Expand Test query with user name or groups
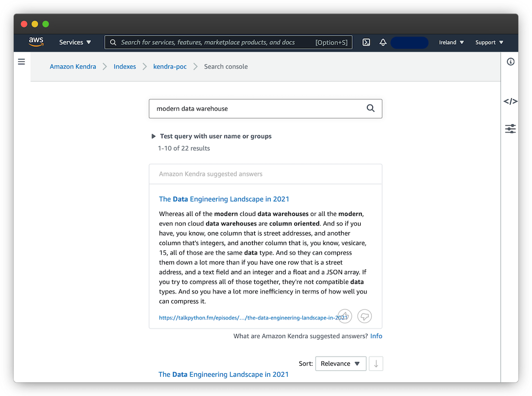532x396 pixels. click(x=211, y=136)
